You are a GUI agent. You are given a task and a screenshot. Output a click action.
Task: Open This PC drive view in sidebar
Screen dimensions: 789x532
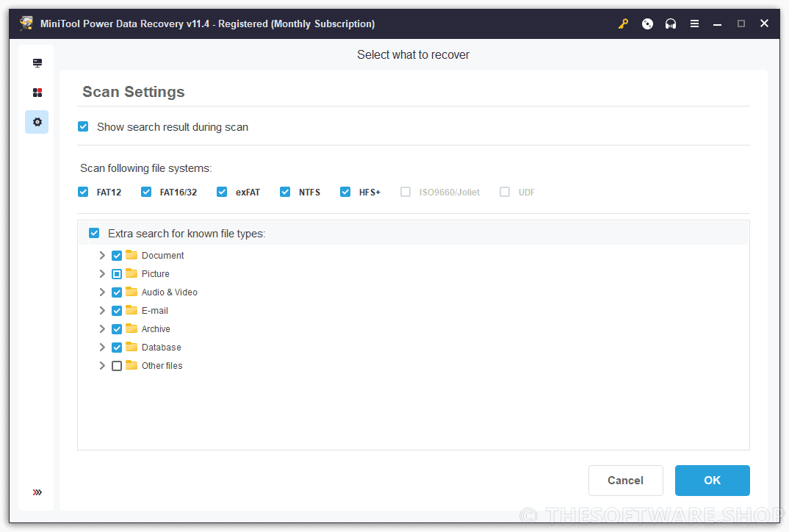pyautogui.click(x=37, y=63)
